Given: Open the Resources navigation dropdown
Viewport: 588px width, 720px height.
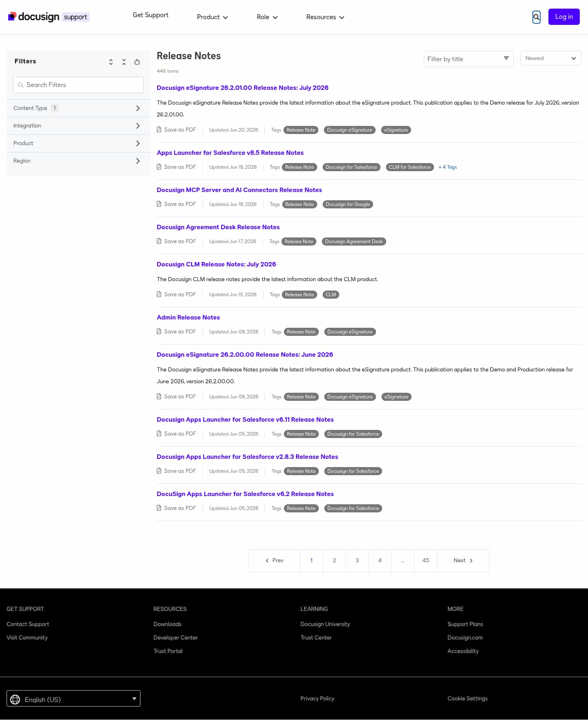Looking at the screenshot, I should click(x=325, y=17).
